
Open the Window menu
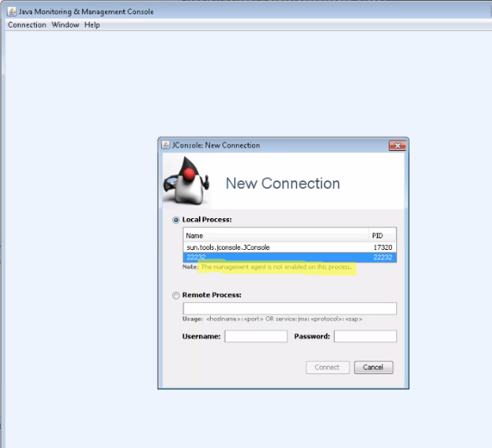[x=65, y=25]
